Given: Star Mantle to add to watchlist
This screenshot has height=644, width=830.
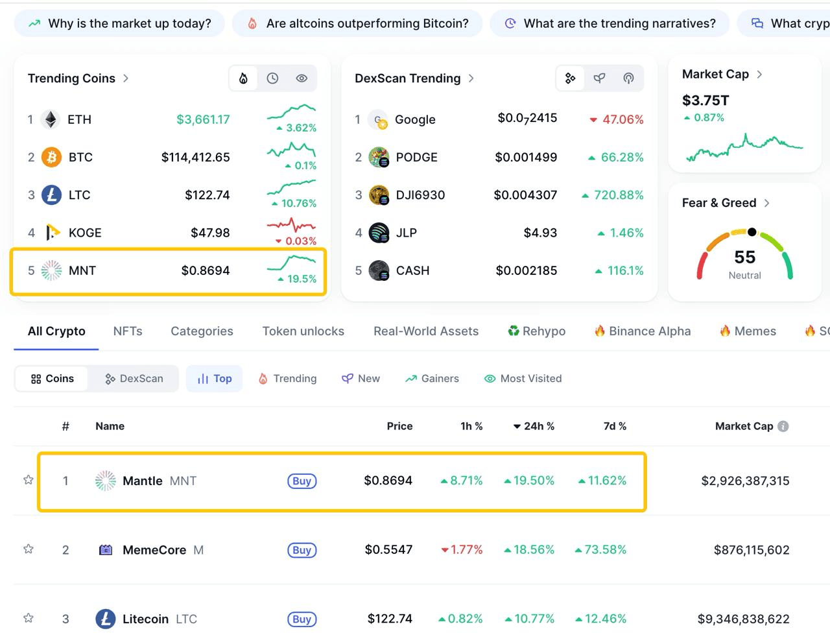Looking at the screenshot, I should tap(29, 480).
